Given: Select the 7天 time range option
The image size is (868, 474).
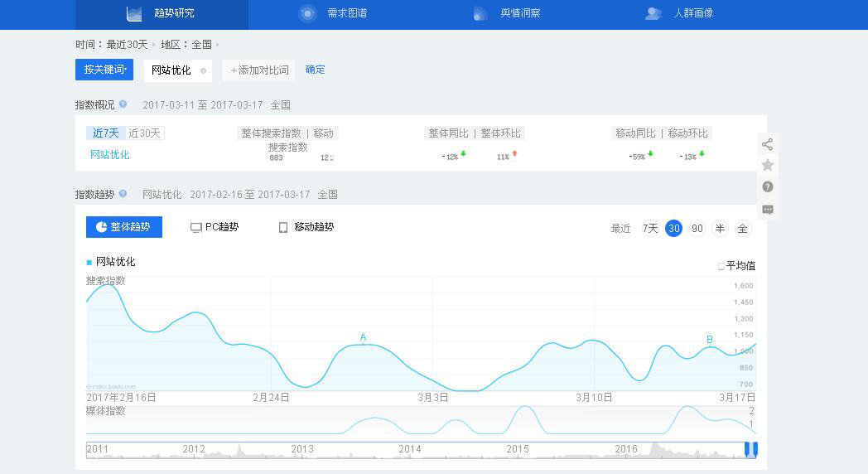Looking at the screenshot, I should click(x=650, y=228).
